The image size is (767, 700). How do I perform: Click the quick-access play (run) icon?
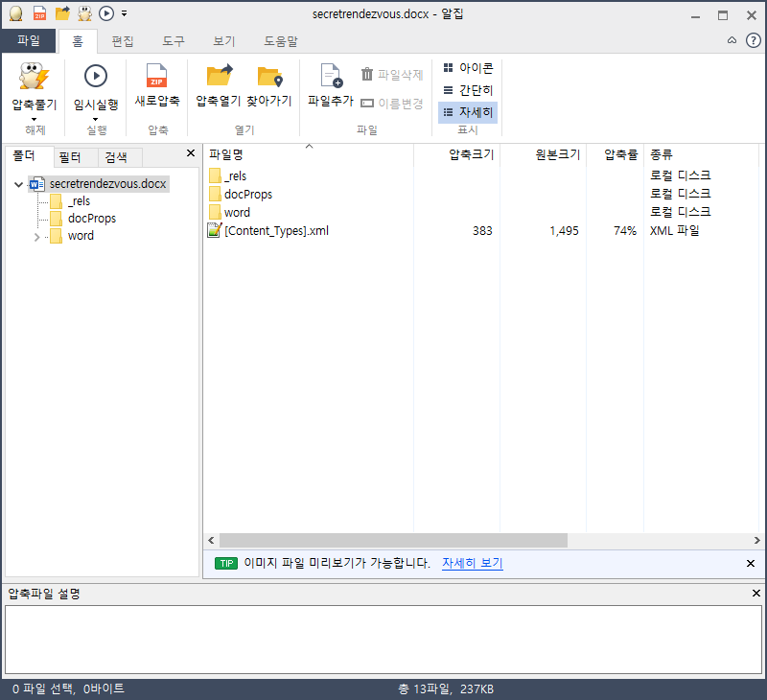(x=106, y=13)
